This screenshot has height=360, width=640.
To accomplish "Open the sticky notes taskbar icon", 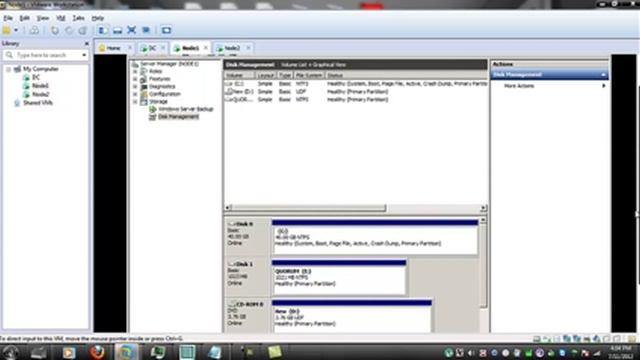I will (x=274, y=352).
